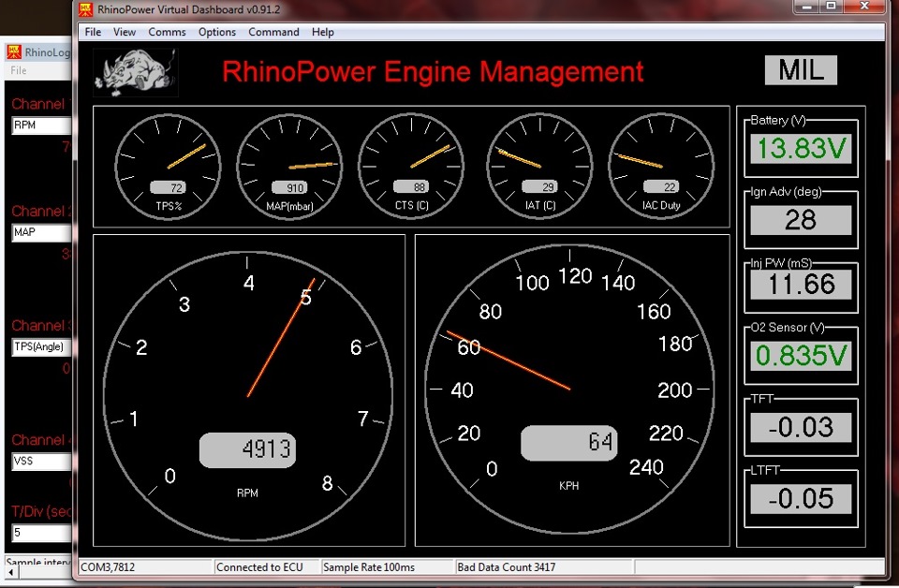Click the COM3,7812 status bar entry
This screenshot has width=899, height=588.
[145, 567]
